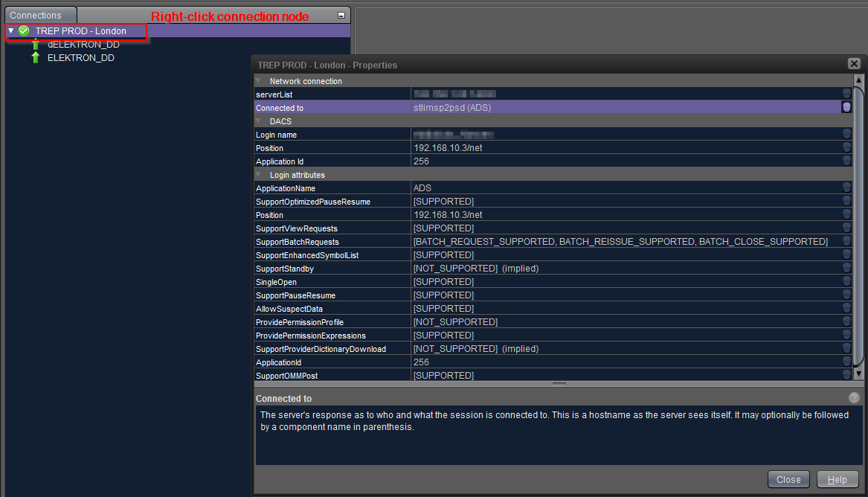Select TREP PROD - London connection node
The height and width of the screenshot is (497, 868).
click(81, 31)
